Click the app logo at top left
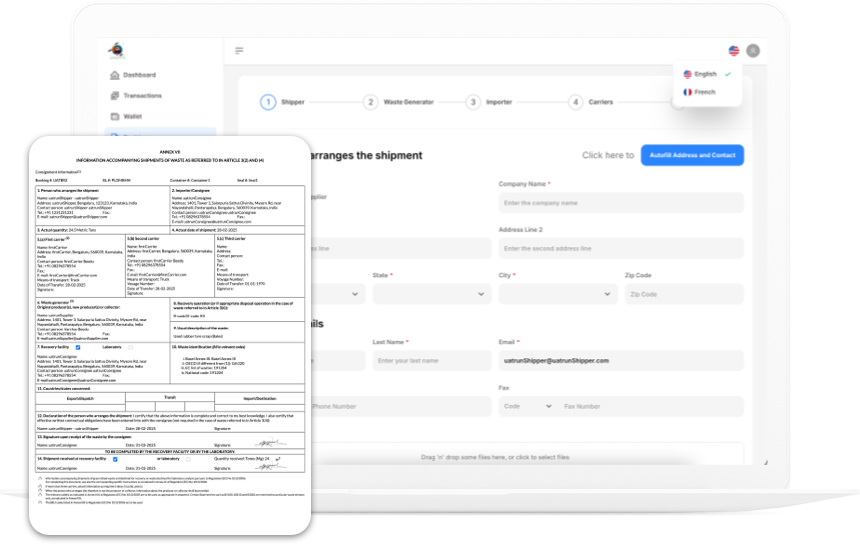860x548 pixels. click(x=117, y=48)
